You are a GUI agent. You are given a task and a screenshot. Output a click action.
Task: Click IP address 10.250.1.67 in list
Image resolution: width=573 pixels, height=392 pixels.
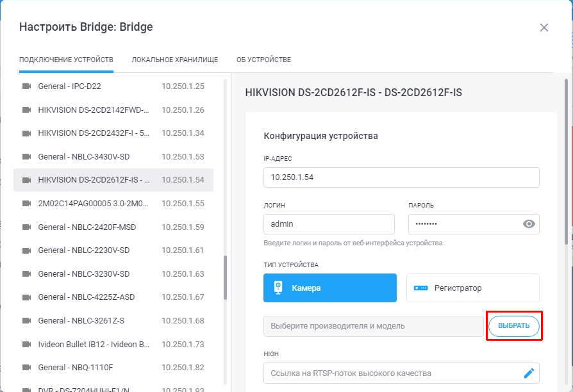[183, 297]
